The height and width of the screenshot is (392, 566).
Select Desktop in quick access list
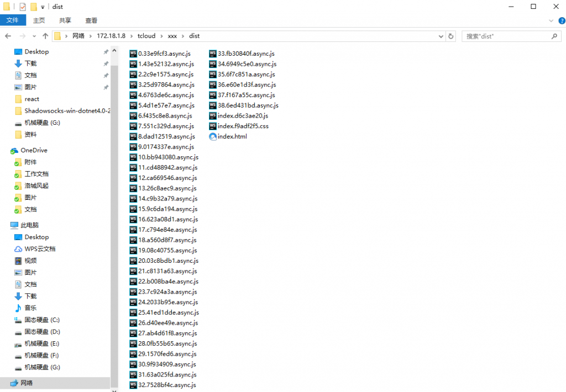[36, 51]
